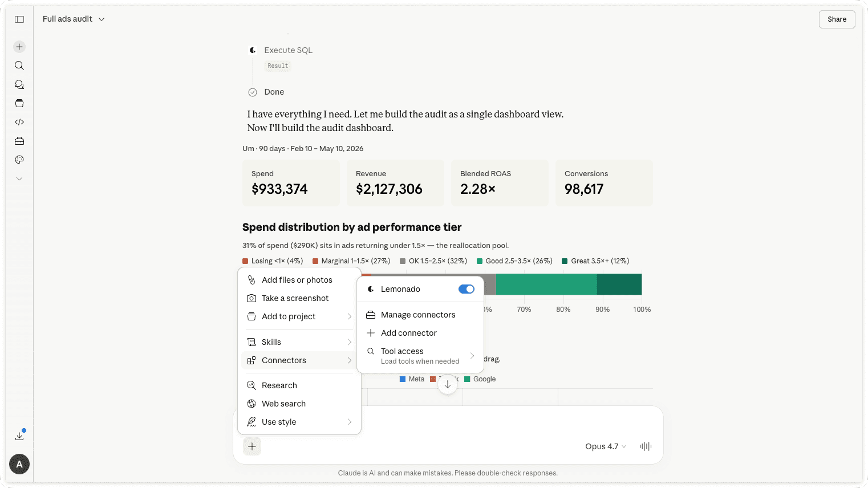Open the palette icon in sidebar
The image size is (868, 488).
19,160
